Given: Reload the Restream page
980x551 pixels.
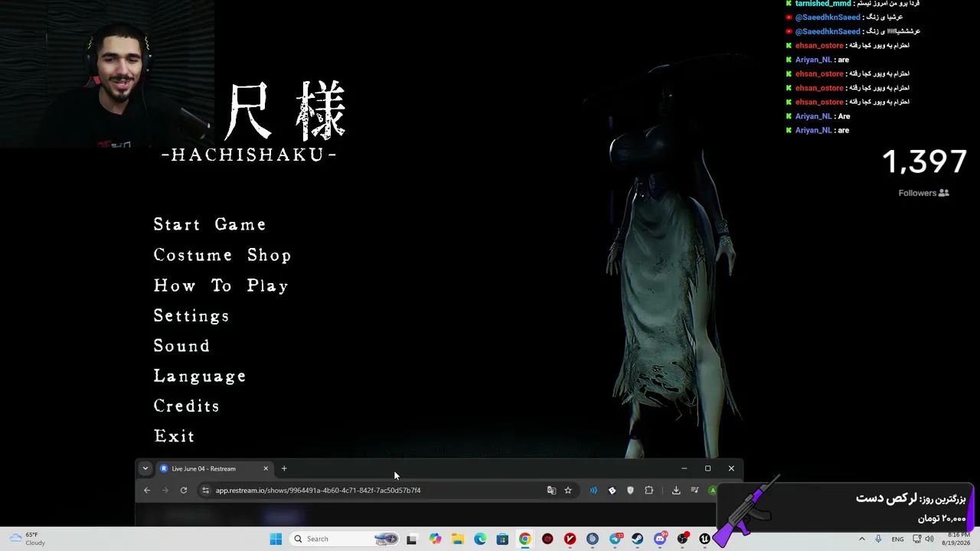Looking at the screenshot, I should pyautogui.click(x=184, y=491).
